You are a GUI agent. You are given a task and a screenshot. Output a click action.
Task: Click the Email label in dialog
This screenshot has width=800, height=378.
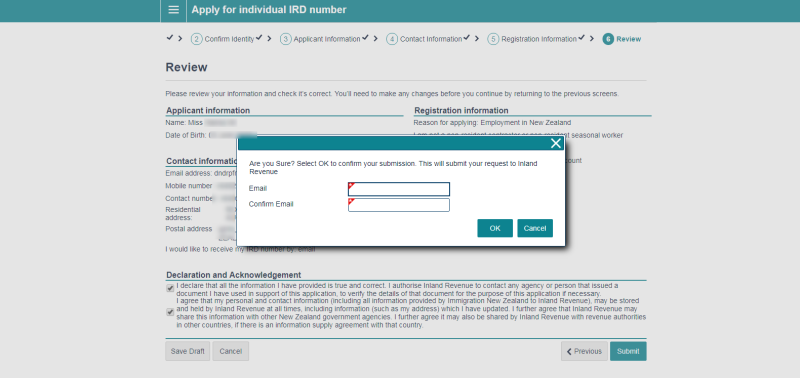pyautogui.click(x=258, y=189)
